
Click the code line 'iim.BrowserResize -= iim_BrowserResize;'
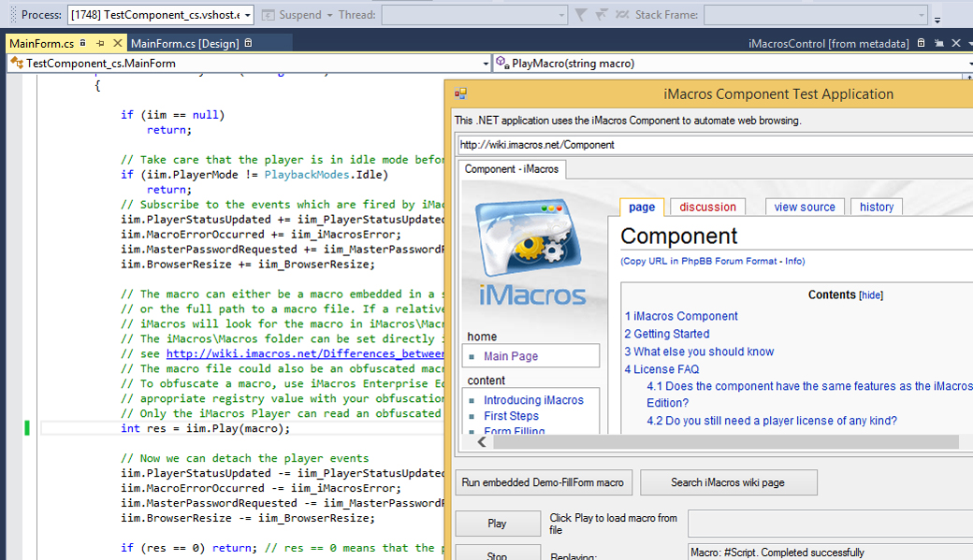pyautogui.click(x=248, y=518)
